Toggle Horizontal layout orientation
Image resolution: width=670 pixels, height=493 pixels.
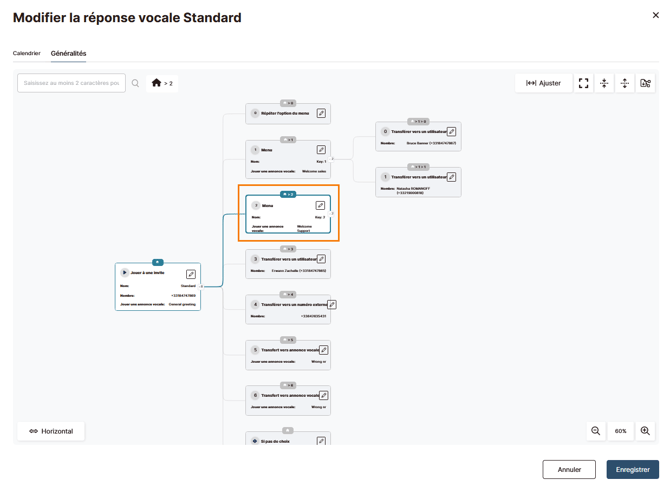tap(51, 431)
